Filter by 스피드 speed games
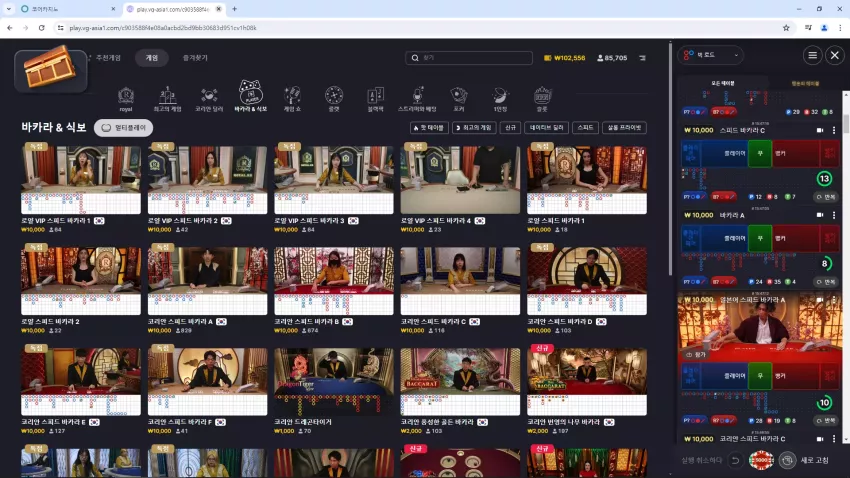Viewport: 850px width, 478px height. tap(585, 128)
